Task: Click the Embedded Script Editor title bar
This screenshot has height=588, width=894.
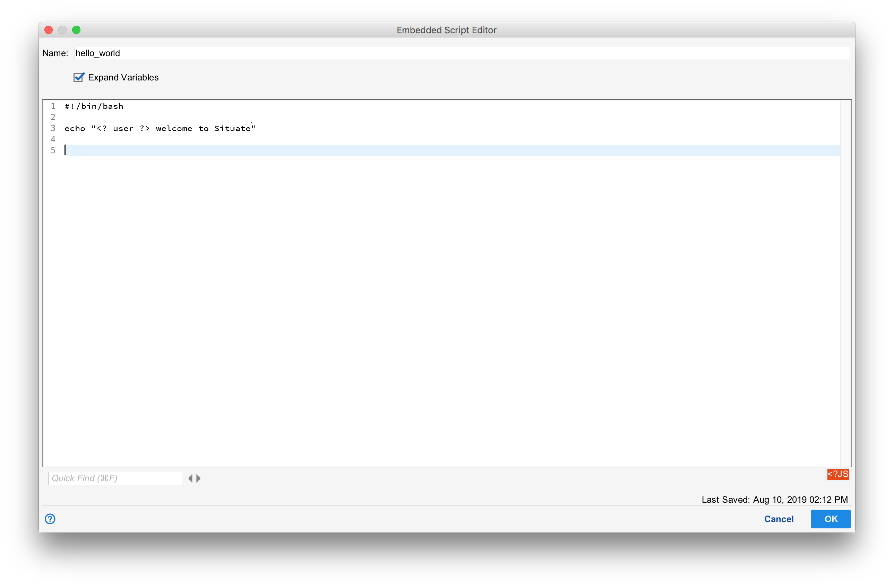Action: [x=446, y=30]
